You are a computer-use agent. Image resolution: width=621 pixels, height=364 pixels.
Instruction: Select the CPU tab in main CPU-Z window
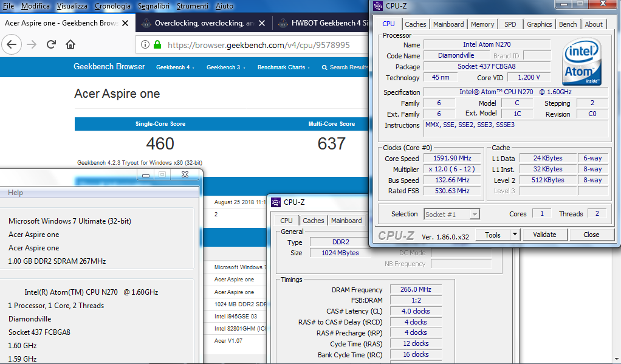click(388, 23)
